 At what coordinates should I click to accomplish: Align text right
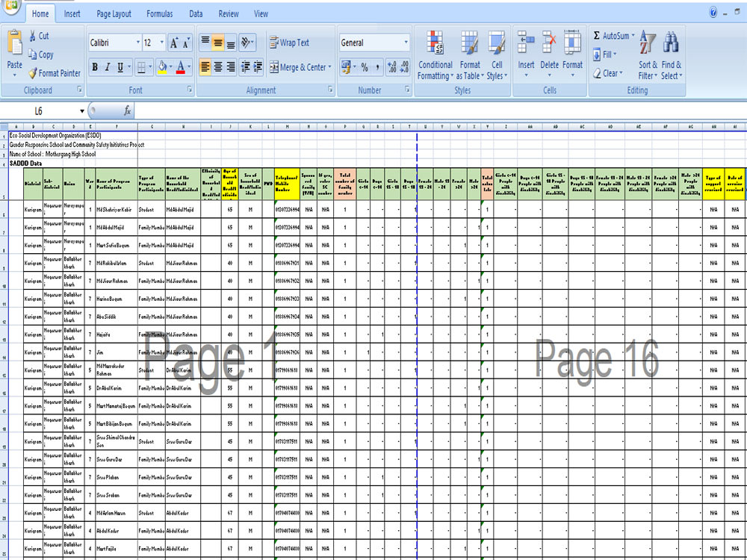(x=231, y=67)
